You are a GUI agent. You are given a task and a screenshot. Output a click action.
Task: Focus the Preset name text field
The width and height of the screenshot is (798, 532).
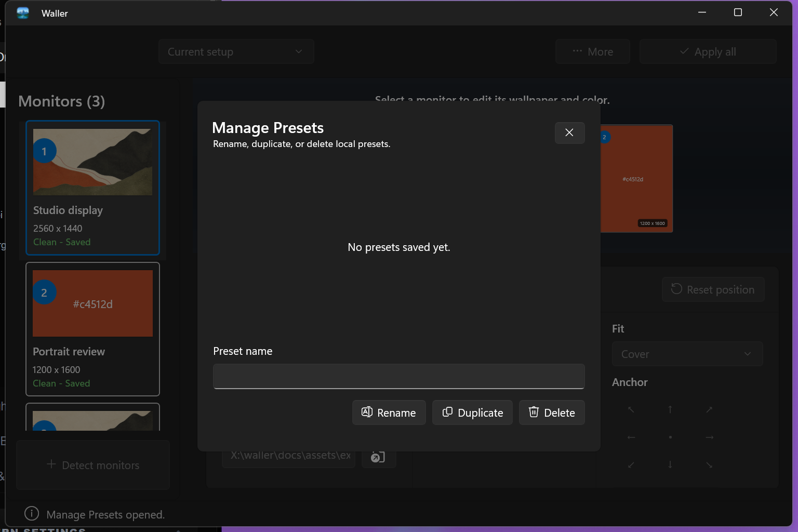pos(398,376)
